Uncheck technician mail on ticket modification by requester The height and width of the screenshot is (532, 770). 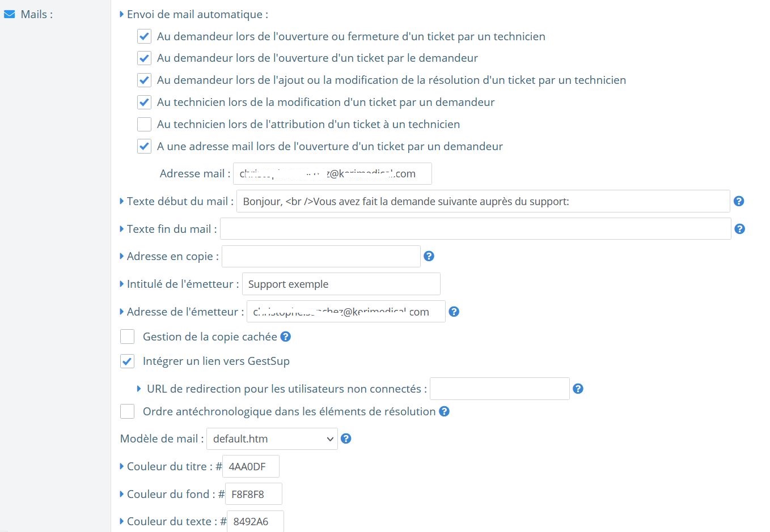click(144, 102)
